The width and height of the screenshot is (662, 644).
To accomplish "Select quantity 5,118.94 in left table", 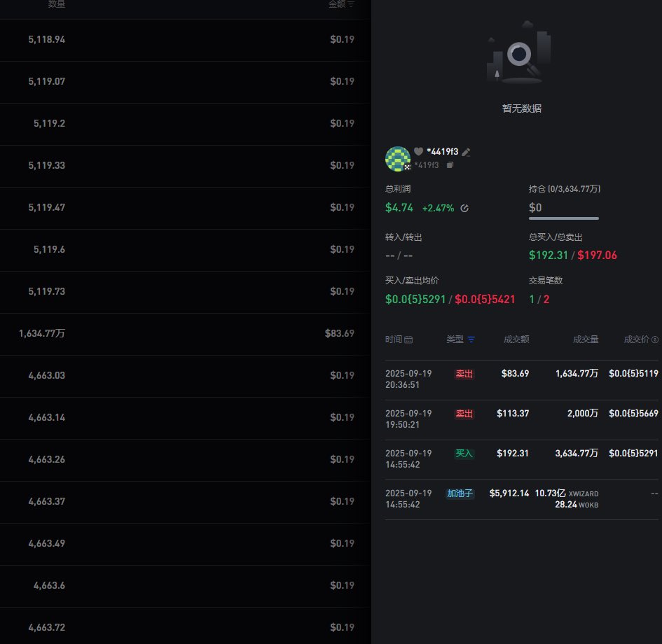I will (x=47, y=40).
